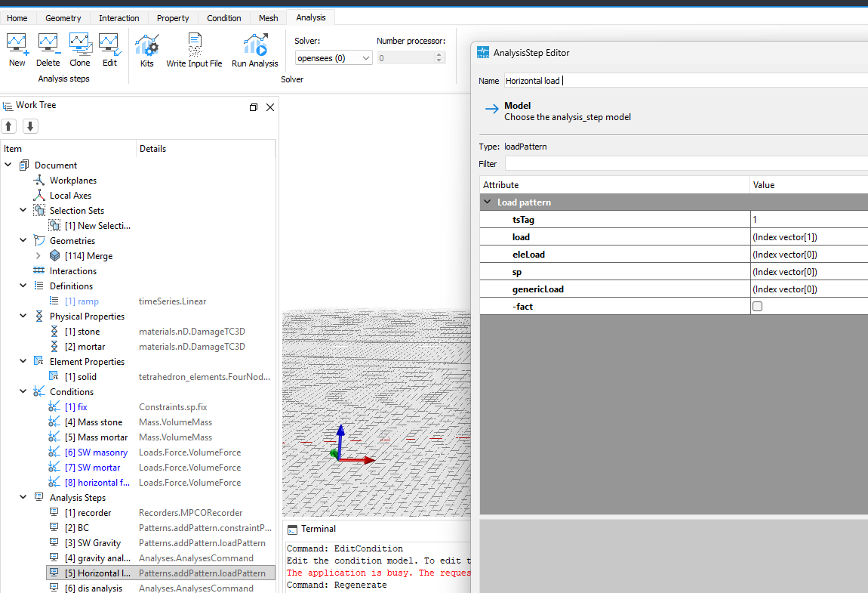
Task: Select Local Axes in tree
Action: click(70, 195)
